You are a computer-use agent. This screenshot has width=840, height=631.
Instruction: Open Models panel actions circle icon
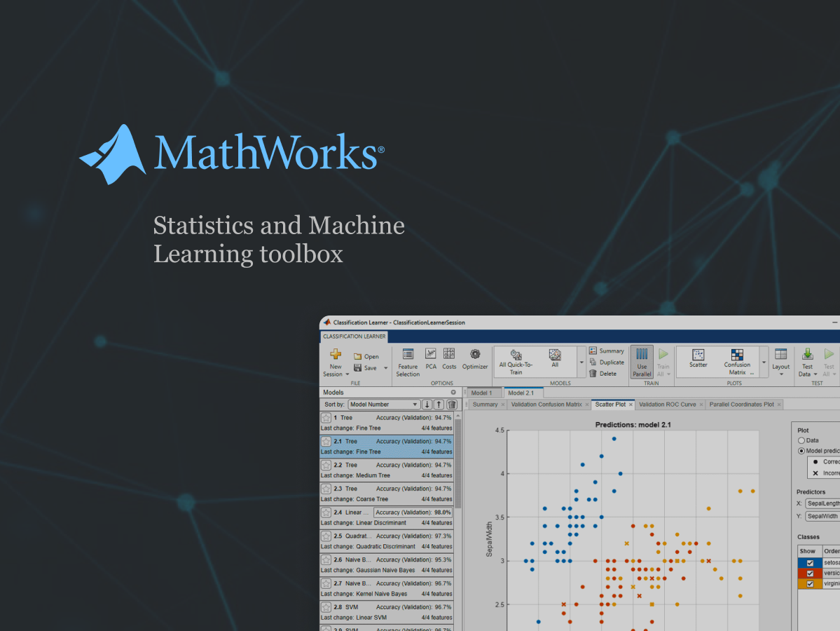453,393
